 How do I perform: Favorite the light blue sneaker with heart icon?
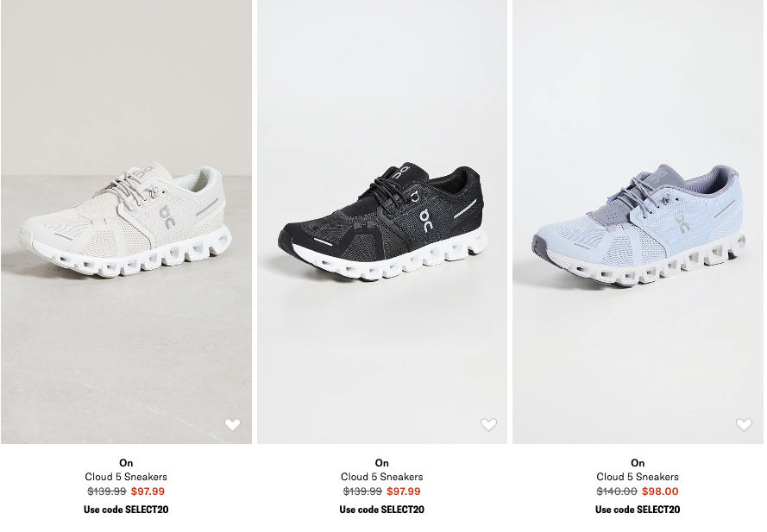[744, 425]
